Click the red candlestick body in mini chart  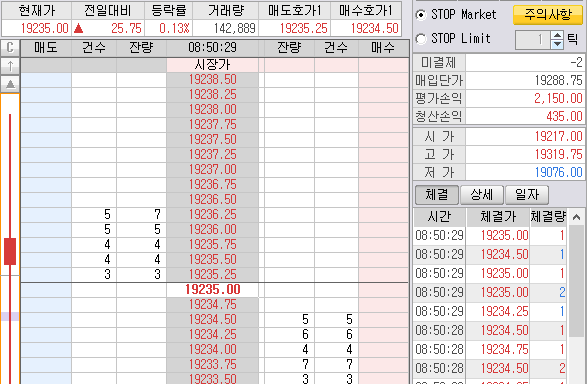[x=10, y=251]
